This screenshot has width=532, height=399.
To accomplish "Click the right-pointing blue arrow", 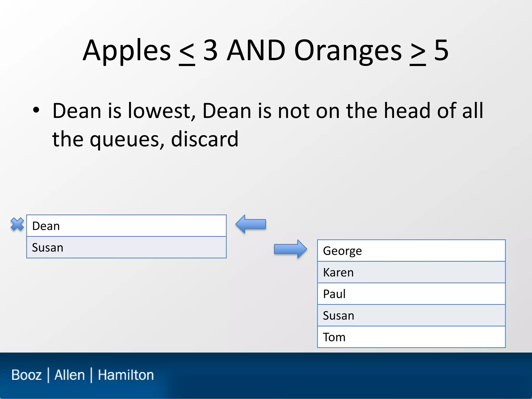I will coord(290,249).
